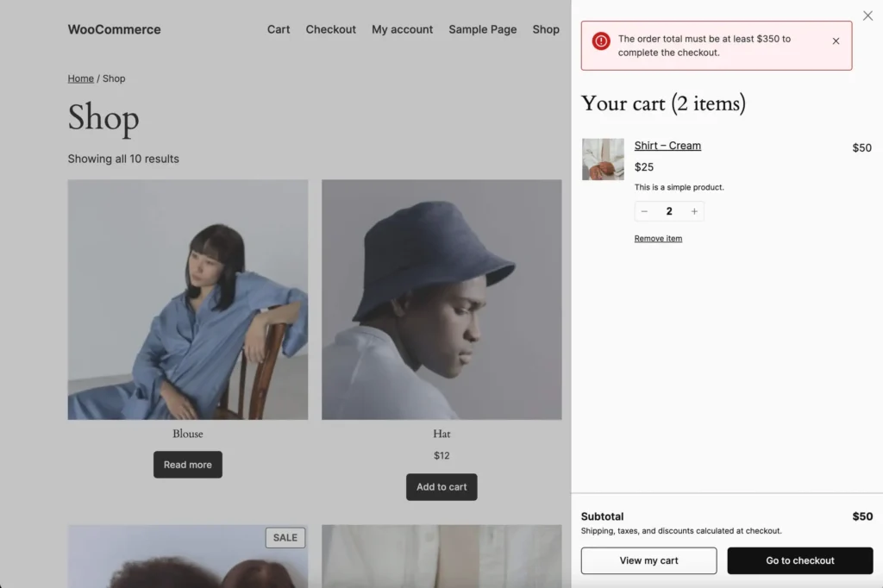883x588 pixels.
Task: Click Read more under the Blouse
Action: point(188,465)
